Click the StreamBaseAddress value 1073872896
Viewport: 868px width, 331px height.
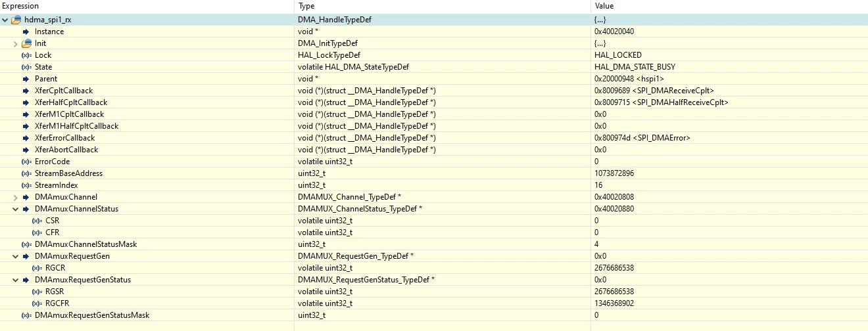tap(614, 173)
